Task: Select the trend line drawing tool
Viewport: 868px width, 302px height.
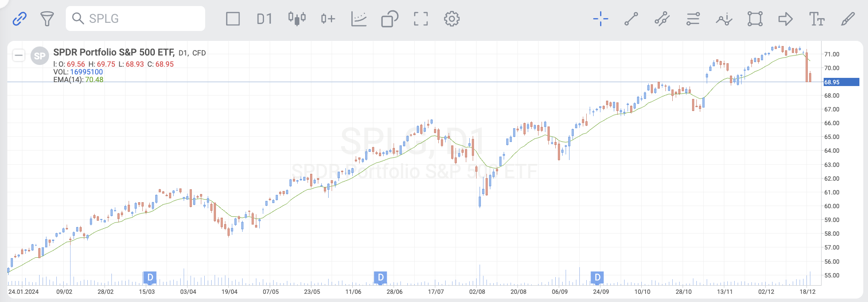Action: pyautogui.click(x=631, y=18)
